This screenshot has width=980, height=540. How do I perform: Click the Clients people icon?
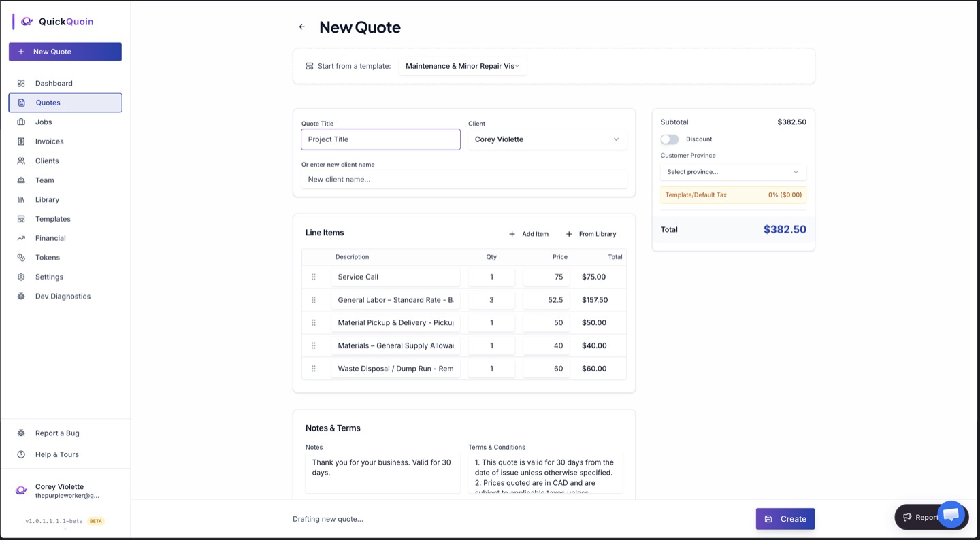[x=21, y=161]
